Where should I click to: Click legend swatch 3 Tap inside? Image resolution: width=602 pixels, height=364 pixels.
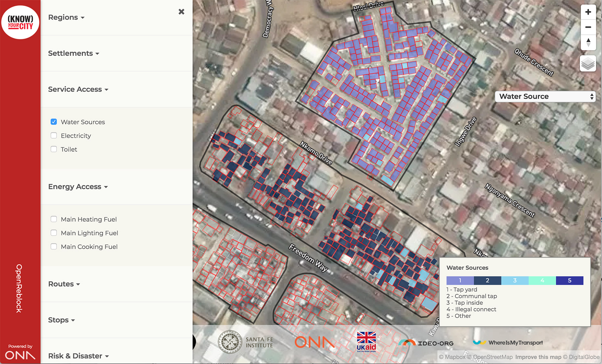(x=515, y=281)
